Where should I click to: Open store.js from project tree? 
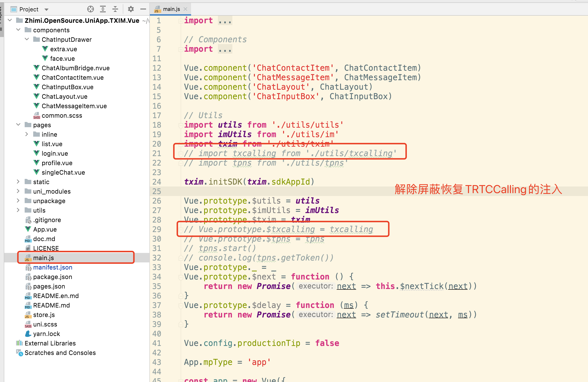(44, 315)
